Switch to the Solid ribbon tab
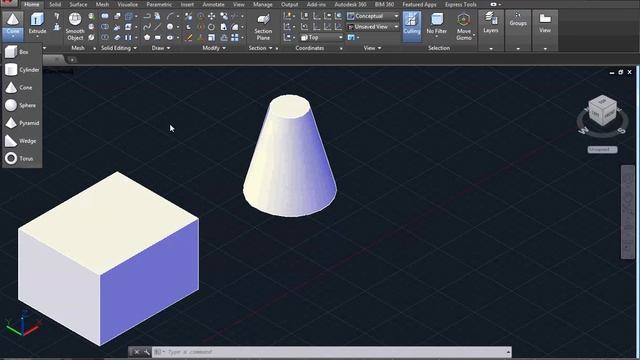 pyautogui.click(x=55, y=4)
